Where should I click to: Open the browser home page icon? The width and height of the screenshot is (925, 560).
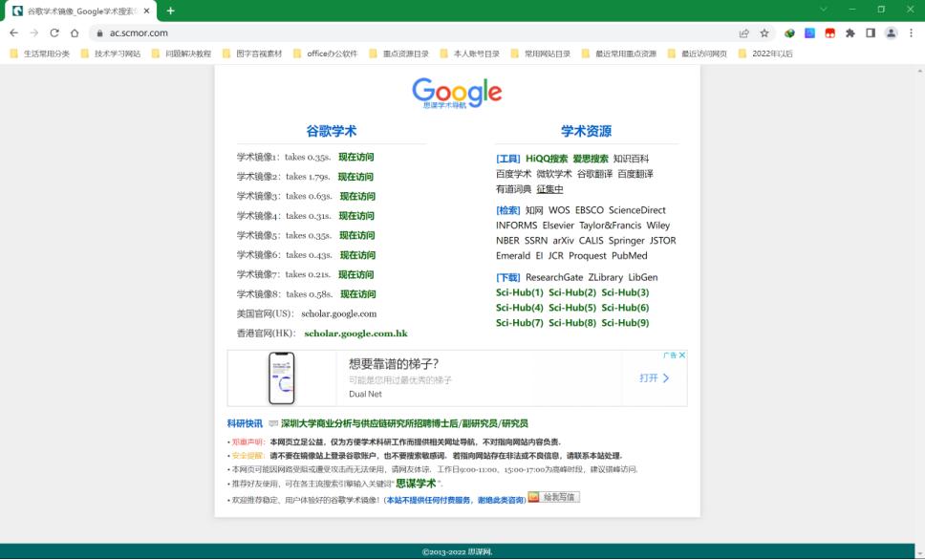tap(75, 33)
